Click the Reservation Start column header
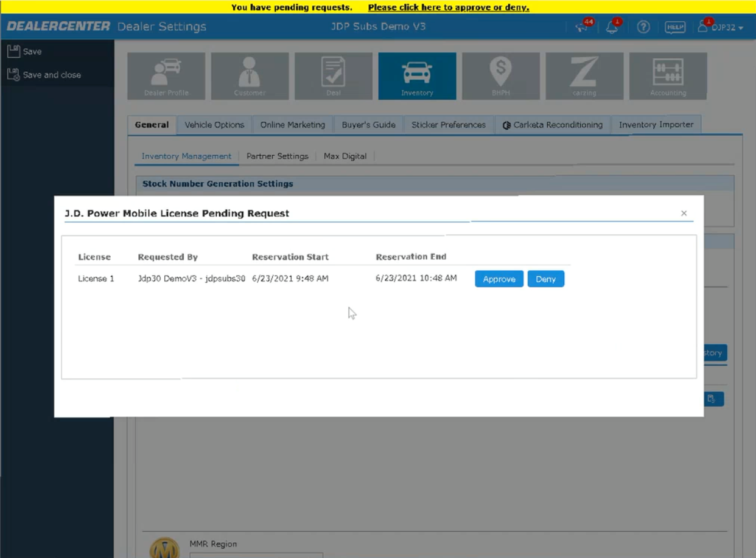This screenshot has height=558, width=756. (290, 257)
